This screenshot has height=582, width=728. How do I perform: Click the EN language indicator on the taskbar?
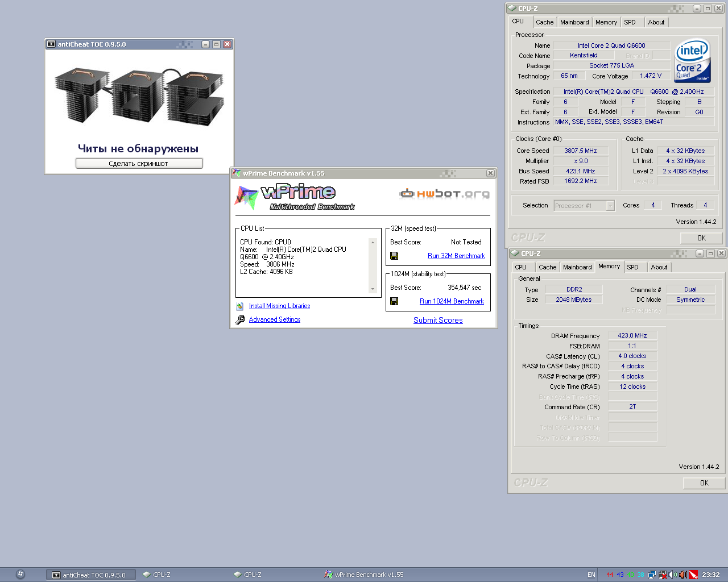click(x=591, y=575)
